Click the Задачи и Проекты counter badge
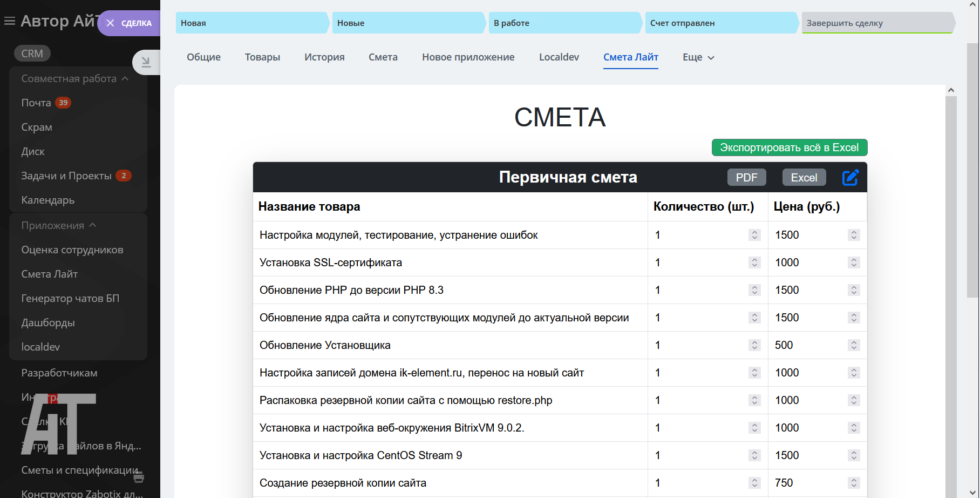Image resolution: width=980 pixels, height=498 pixels. [124, 176]
